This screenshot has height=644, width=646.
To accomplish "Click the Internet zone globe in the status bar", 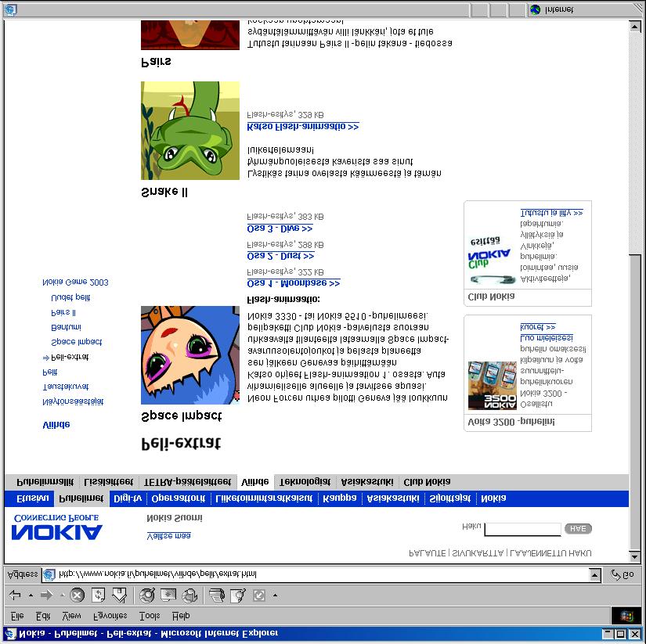I will tap(535, 9).
